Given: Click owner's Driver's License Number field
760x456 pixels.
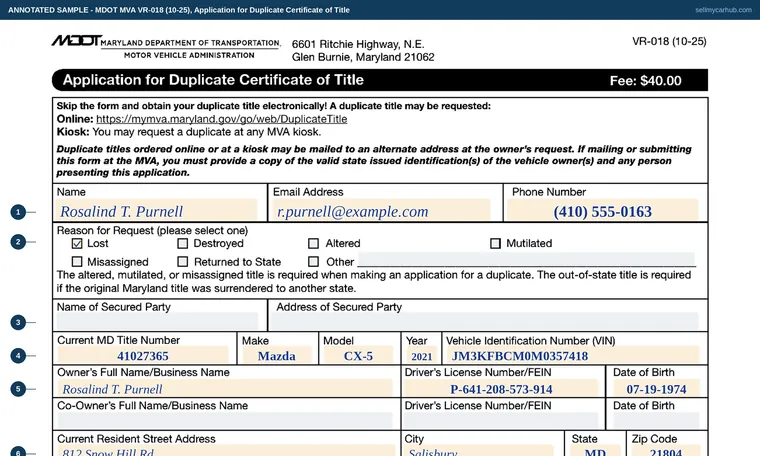Looking at the screenshot, I should click(501, 389).
